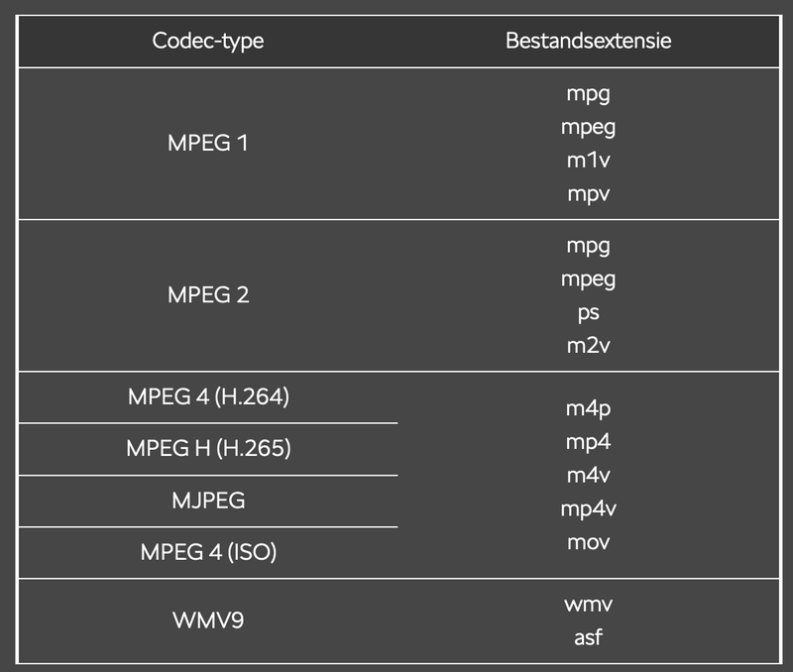Click the Codec-type column header

[x=208, y=42]
